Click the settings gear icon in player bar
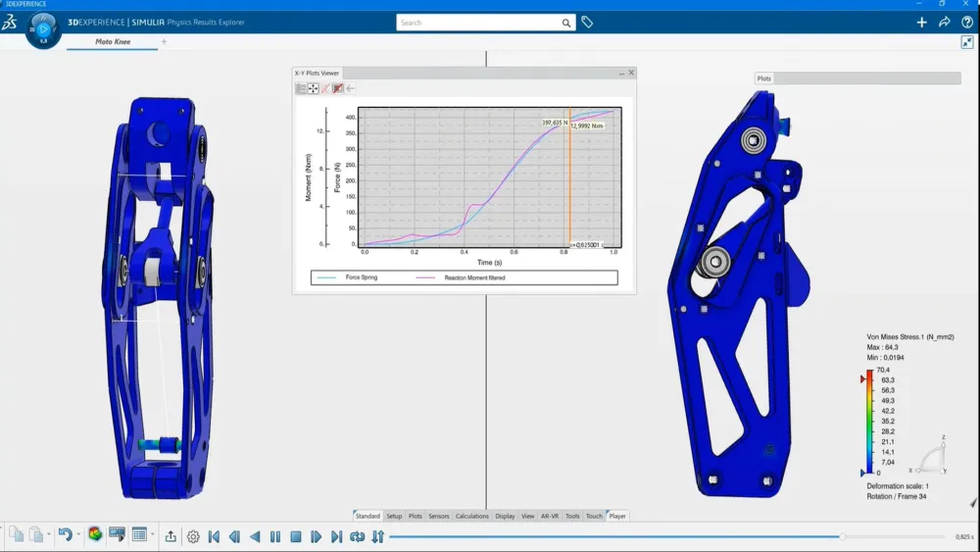This screenshot has height=552, width=980. coord(193,536)
